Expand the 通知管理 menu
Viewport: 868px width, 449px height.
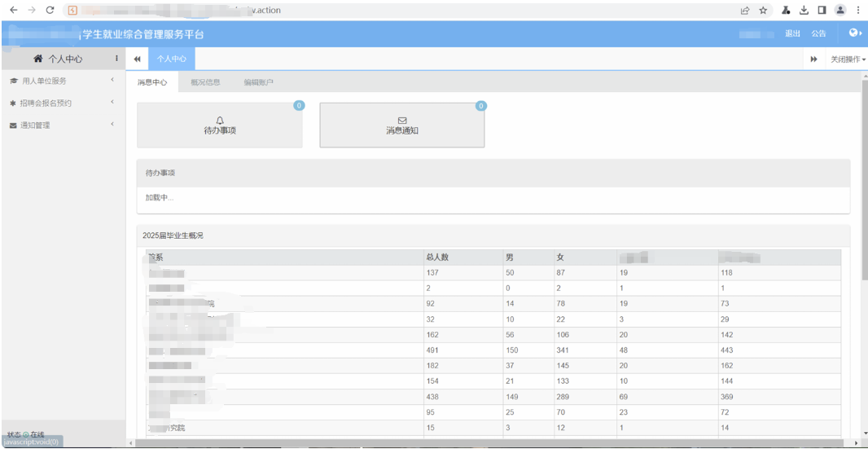63,125
